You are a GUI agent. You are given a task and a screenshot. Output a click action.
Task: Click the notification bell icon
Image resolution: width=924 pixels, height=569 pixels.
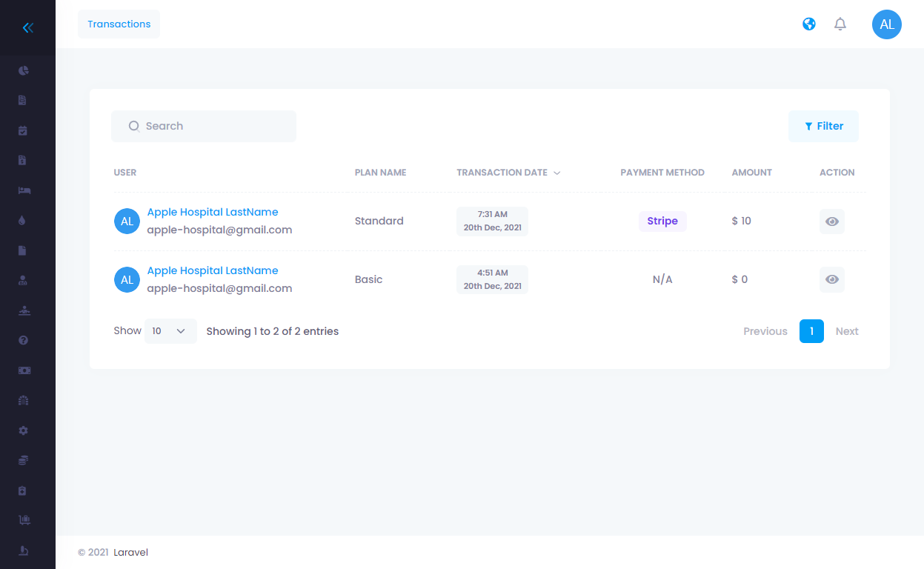click(840, 24)
